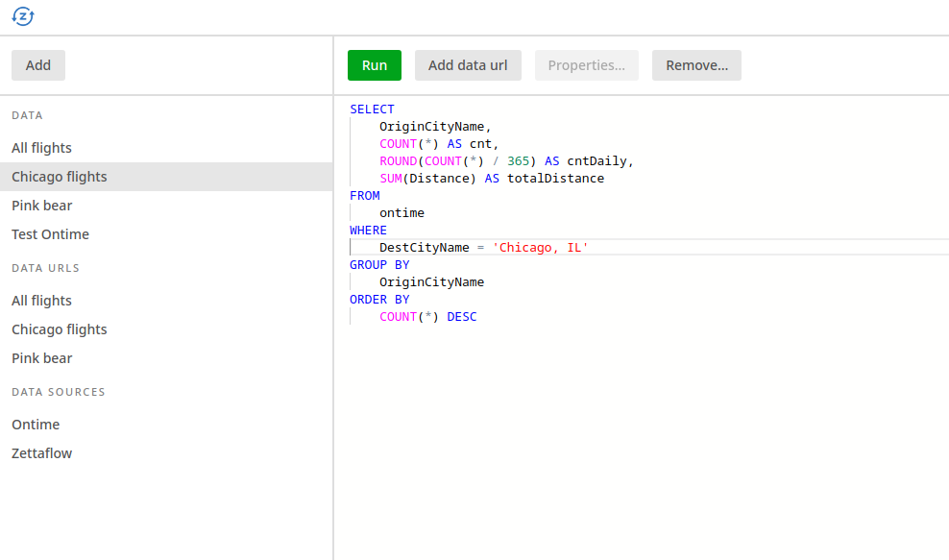Click the Zettaflow logo icon
949x560 pixels.
click(x=22, y=16)
